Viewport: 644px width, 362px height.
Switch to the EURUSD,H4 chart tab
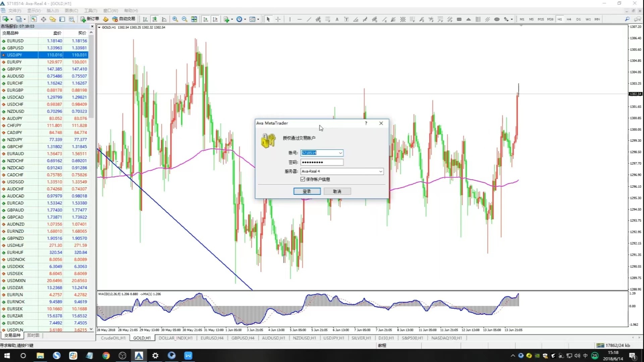pos(212,338)
